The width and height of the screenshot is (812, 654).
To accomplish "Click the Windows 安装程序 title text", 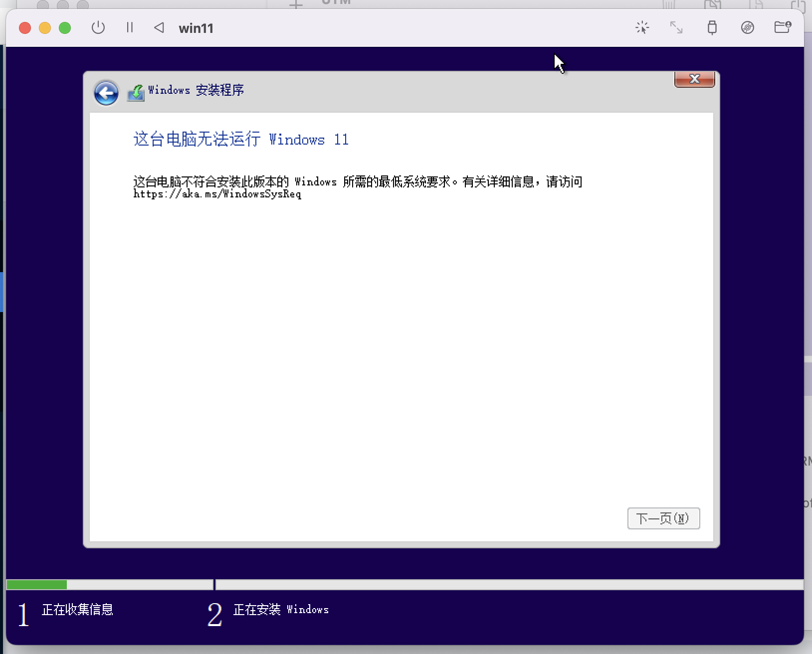I will tap(196, 90).
